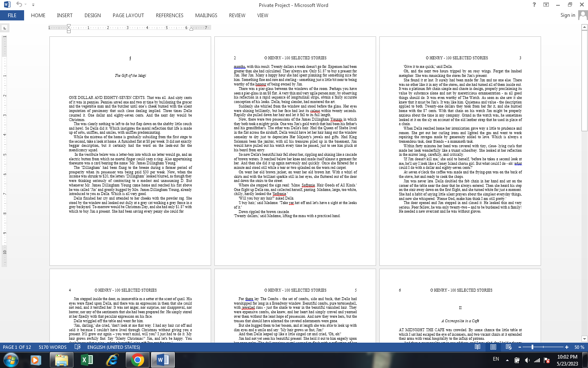Open zoom dialog via 50 % level

579,347
